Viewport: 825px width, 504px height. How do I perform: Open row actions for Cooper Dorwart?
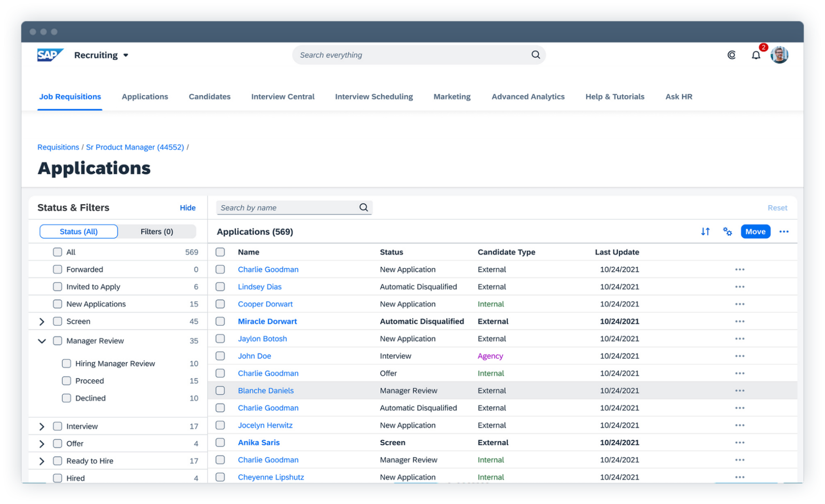(x=740, y=304)
